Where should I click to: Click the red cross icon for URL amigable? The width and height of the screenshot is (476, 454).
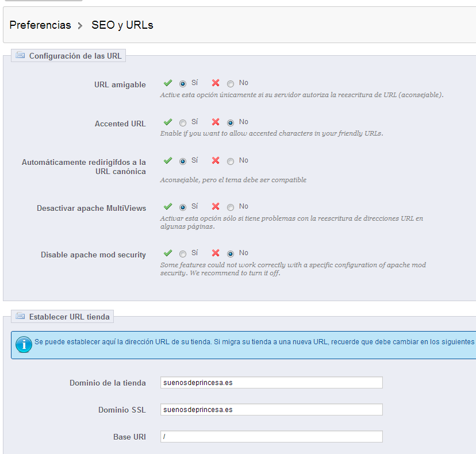(x=216, y=83)
